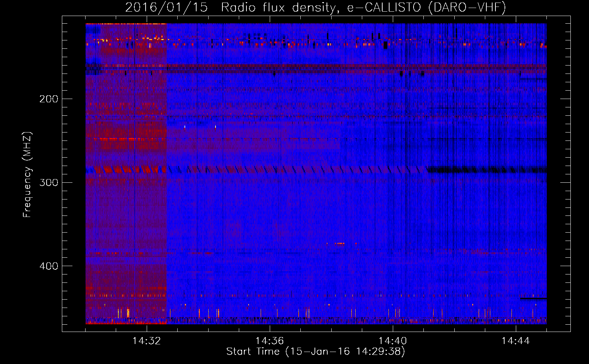The height and width of the screenshot is (364, 589).
Task: Select the 14:44 time tick label
Action: 516,341
